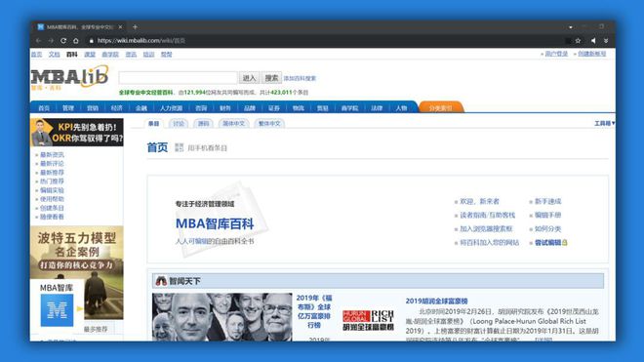Viewport: 644px width, 362px height.
Task: Open 随便看看 in the left sidebar
Action: 52,217
